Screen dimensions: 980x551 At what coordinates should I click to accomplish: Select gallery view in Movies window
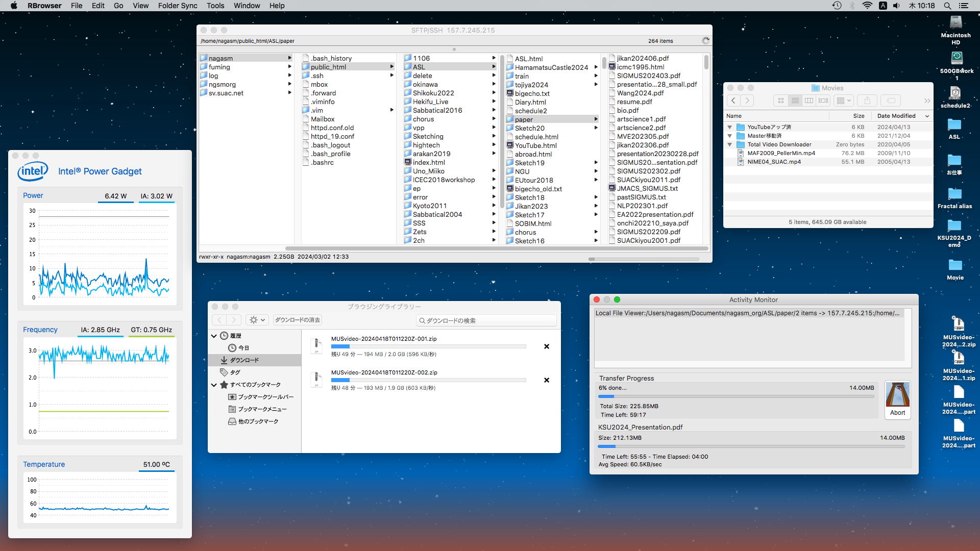(x=823, y=101)
